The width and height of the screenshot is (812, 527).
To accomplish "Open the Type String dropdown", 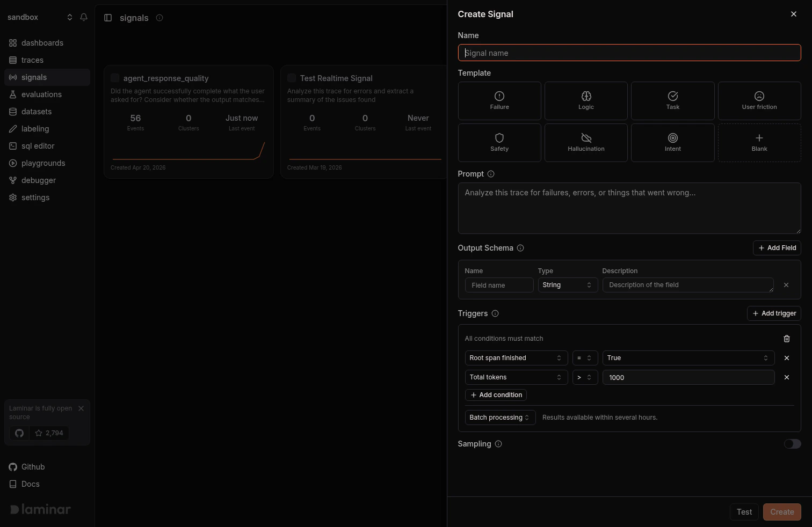I will tap(568, 285).
